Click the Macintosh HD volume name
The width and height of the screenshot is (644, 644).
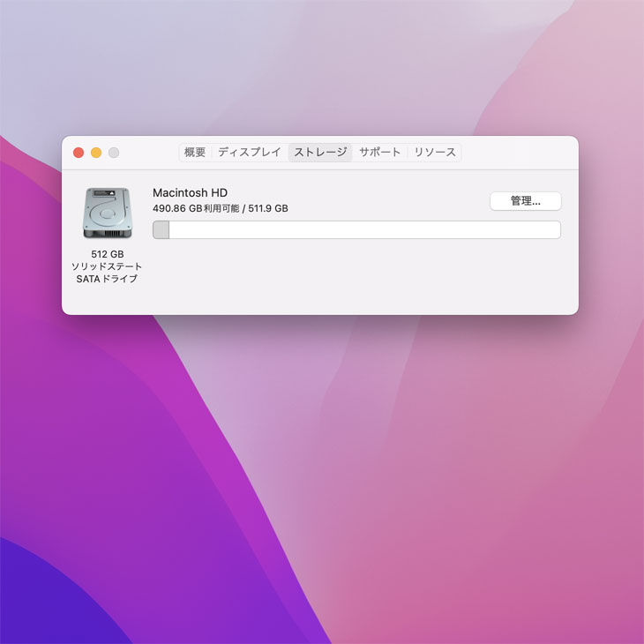190,192
